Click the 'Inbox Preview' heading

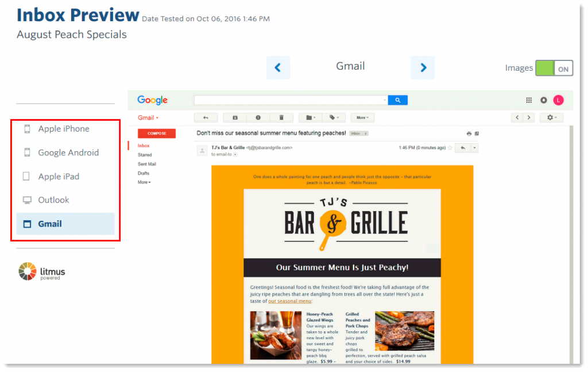[78, 16]
